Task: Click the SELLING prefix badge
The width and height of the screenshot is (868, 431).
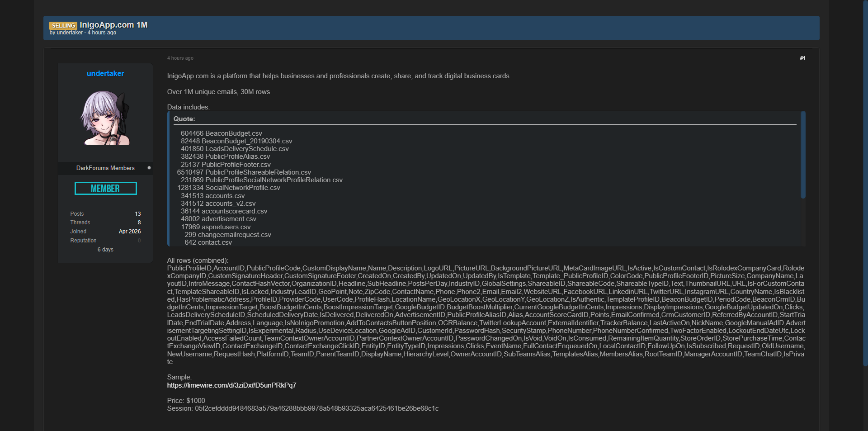Action: click(63, 26)
